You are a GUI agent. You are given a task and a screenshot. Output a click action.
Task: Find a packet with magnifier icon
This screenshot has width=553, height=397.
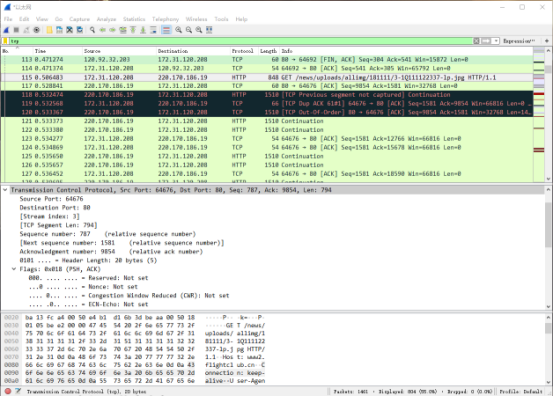point(92,30)
